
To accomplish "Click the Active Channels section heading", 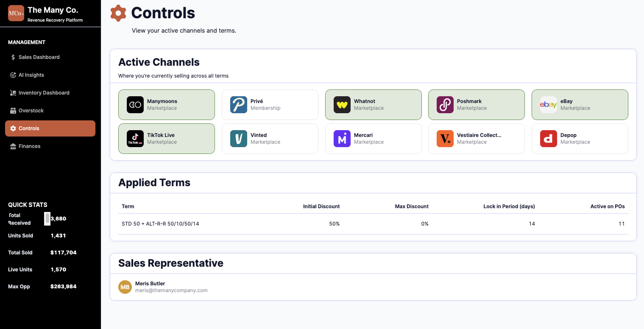I will pyautogui.click(x=159, y=62).
